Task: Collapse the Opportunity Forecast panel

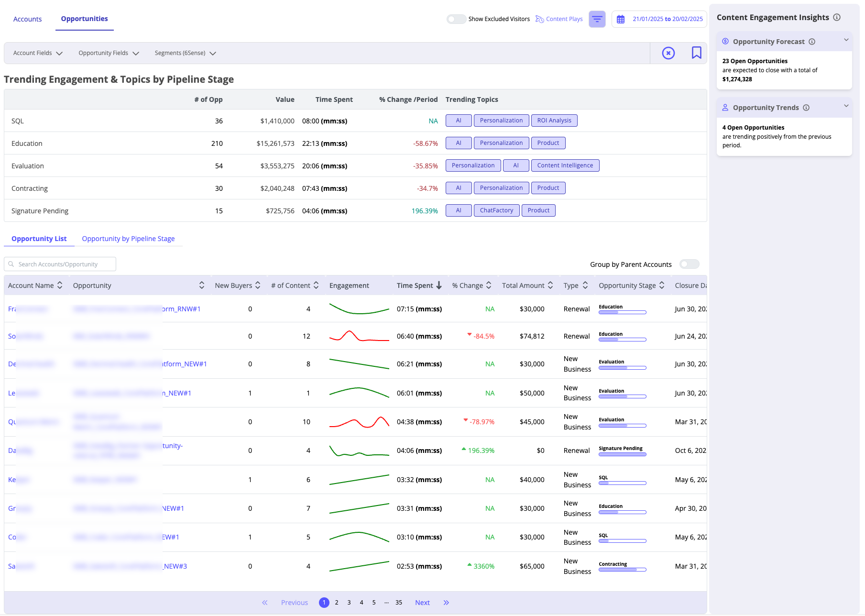Action: [x=846, y=40]
